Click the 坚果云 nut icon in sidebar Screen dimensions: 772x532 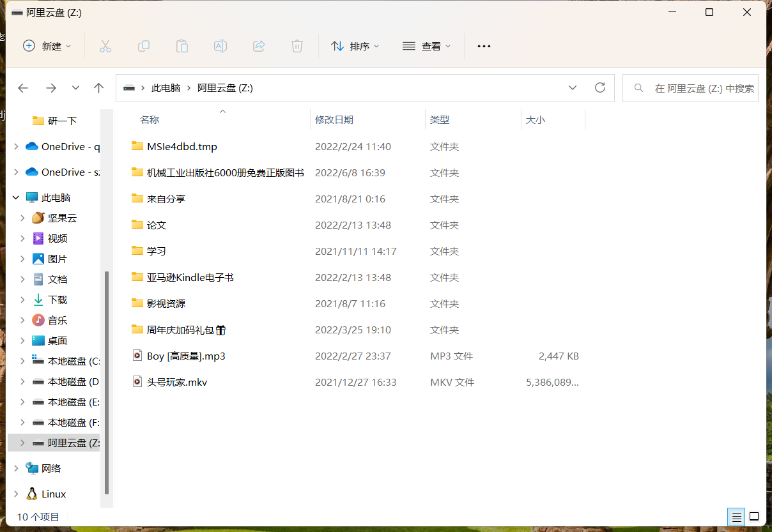pyautogui.click(x=38, y=218)
